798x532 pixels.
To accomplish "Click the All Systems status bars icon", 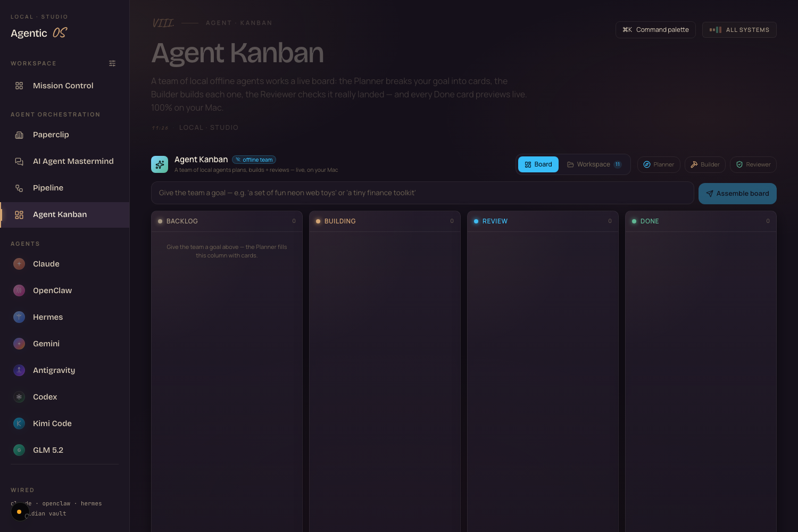I will [716, 30].
